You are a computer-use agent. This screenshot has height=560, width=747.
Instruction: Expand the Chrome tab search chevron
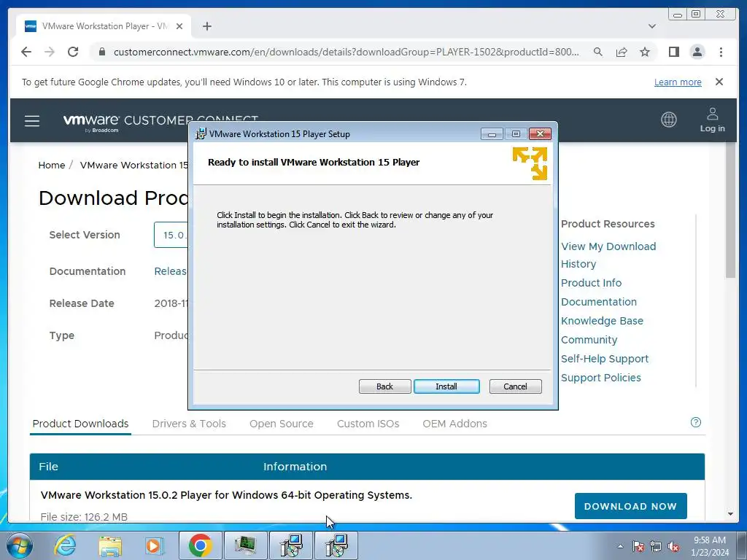[x=652, y=26]
